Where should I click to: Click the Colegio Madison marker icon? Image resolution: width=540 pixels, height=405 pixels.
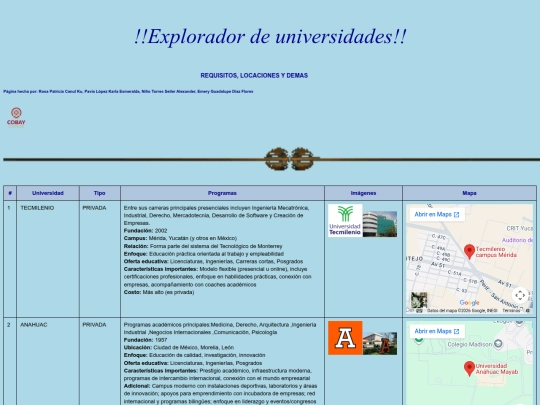(498, 344)
